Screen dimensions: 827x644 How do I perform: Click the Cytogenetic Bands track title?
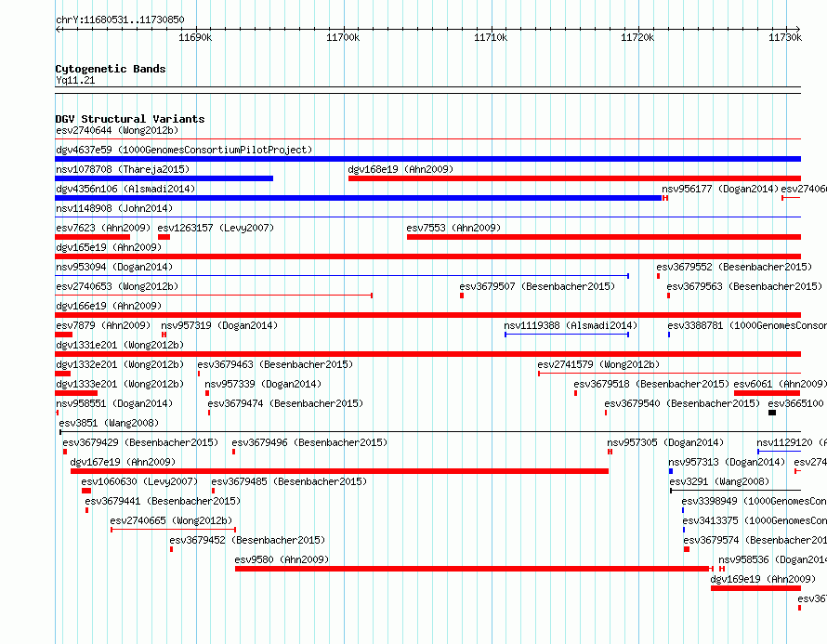[111, 69]
